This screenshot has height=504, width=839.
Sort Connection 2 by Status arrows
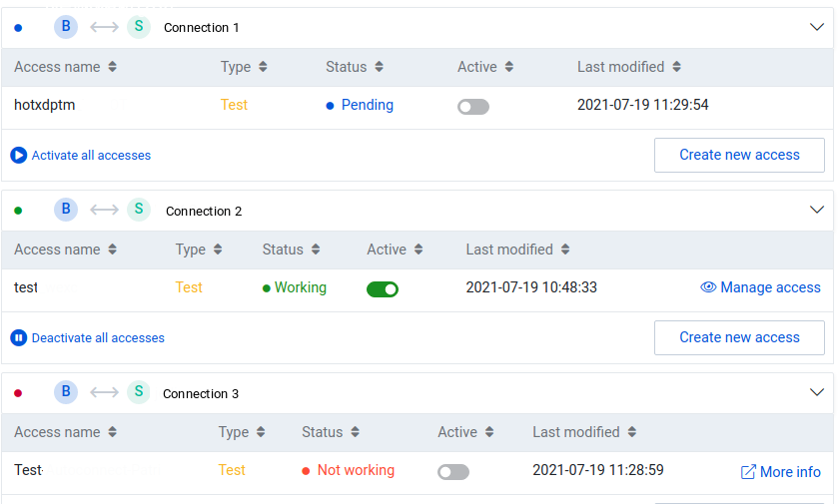316,250
